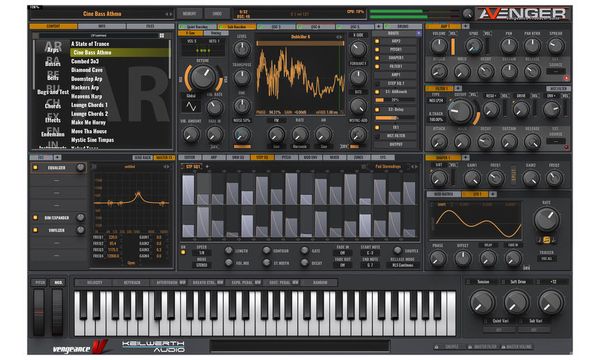Toggle S2 Delay send LED
Image resolution: width=600 pixels, height=360 pixels.
tap(377, 110)
